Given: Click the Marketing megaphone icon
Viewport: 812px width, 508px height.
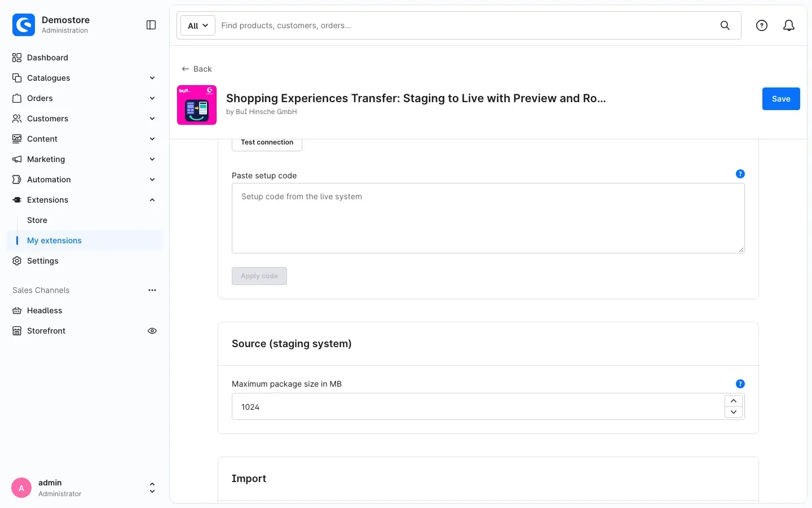Looking at the screenshot, I should (x=17, y=159).
